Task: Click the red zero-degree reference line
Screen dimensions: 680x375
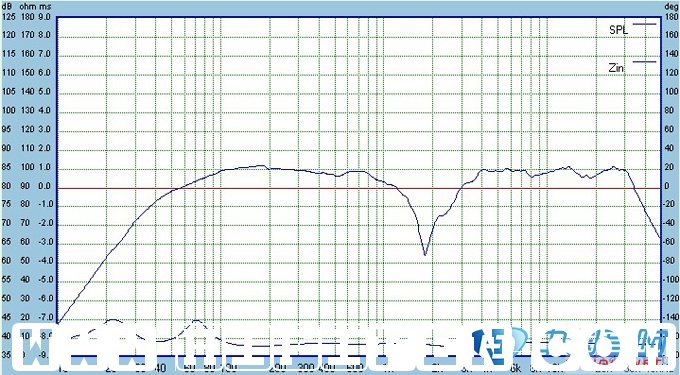Action: pos(359,189)
